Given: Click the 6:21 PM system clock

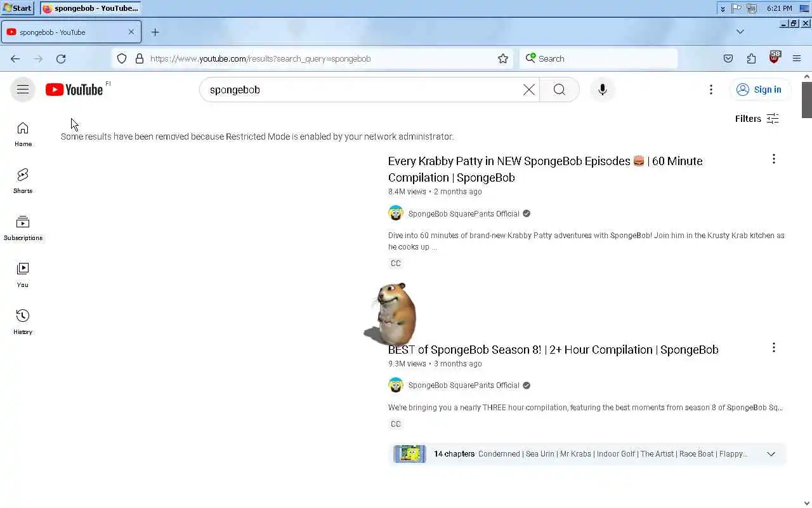Looking at the screenshot, I should point(779,8).
